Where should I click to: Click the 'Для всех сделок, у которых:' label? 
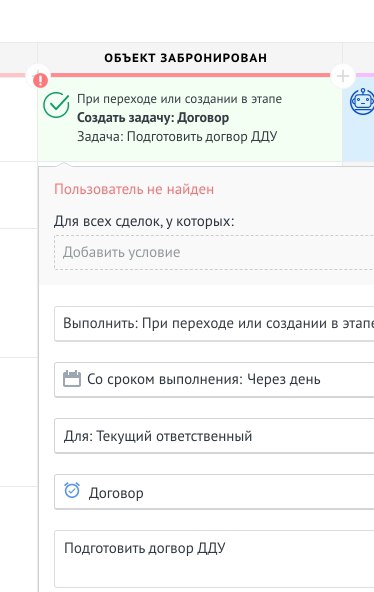point(144,221)
